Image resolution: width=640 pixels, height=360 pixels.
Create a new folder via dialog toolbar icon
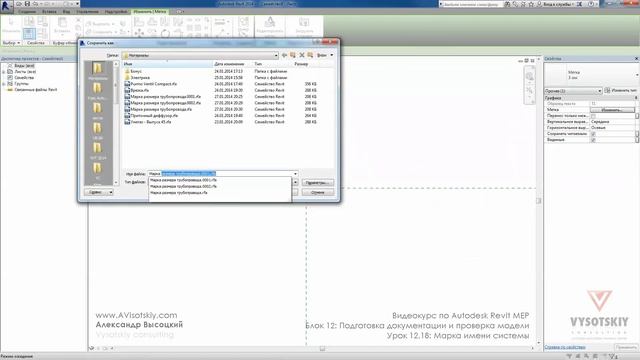[310, 55]
